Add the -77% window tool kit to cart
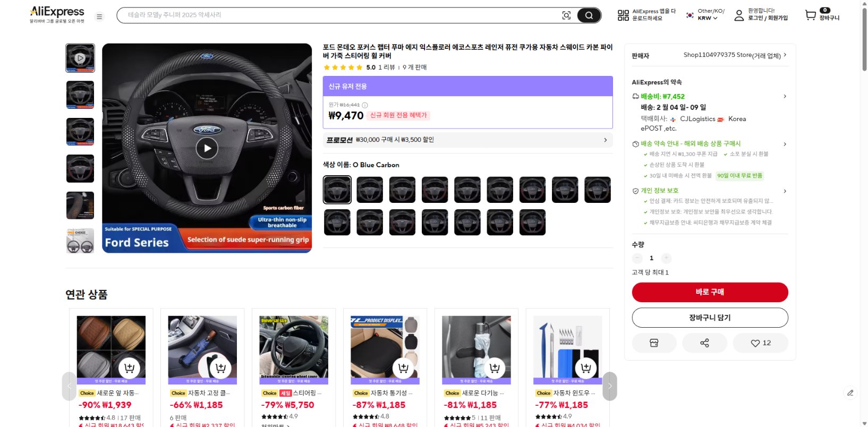The height and width of the screenshot is (427, 868). click(x=586, y=368)
